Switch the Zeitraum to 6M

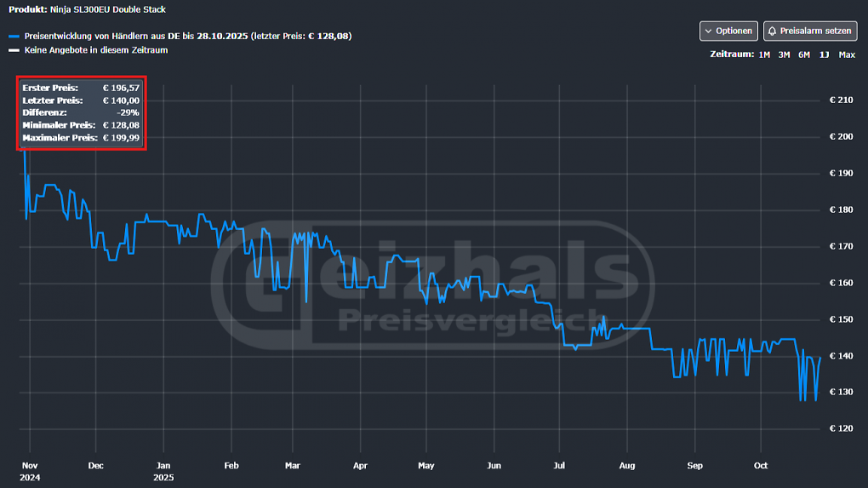tap(804, 55)
